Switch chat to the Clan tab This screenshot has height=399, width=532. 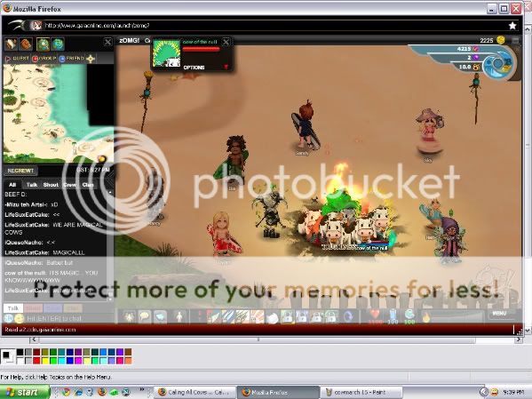[x=88, y=185]
